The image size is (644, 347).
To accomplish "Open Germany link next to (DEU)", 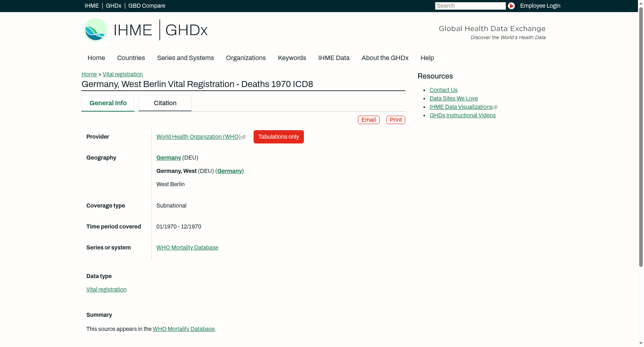I will pyautogui.click(x=169, y=158).
